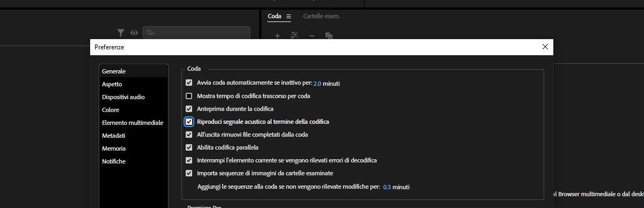
Task: Click the filter funnel icon
Action: (121, 33)
